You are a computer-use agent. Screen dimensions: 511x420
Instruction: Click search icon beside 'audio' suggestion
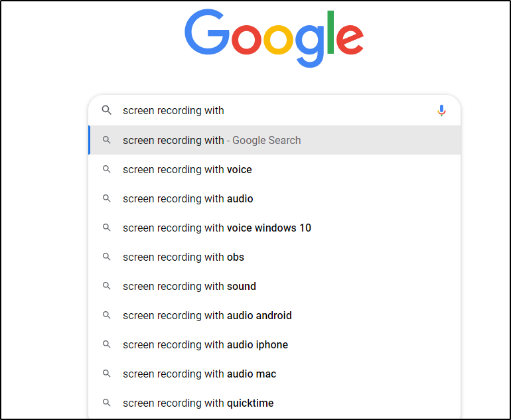click(106, 198)
